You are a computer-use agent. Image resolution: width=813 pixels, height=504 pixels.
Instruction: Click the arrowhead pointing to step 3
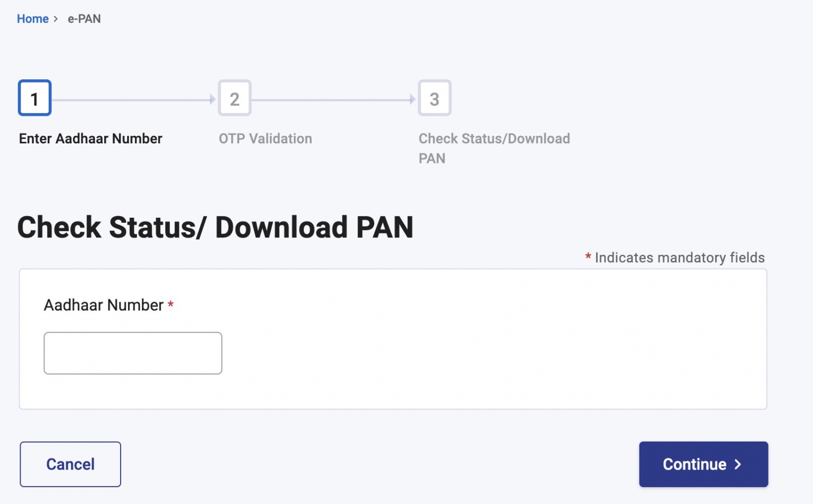pyautogui.click(x=413, y=99)
